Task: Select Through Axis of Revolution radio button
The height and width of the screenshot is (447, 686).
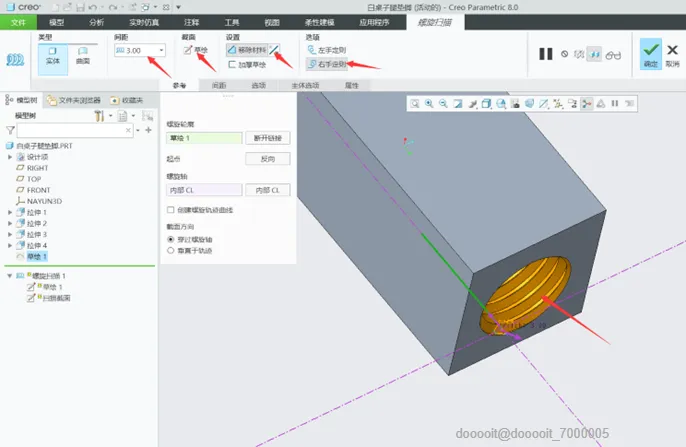Action: pos(171,239)
